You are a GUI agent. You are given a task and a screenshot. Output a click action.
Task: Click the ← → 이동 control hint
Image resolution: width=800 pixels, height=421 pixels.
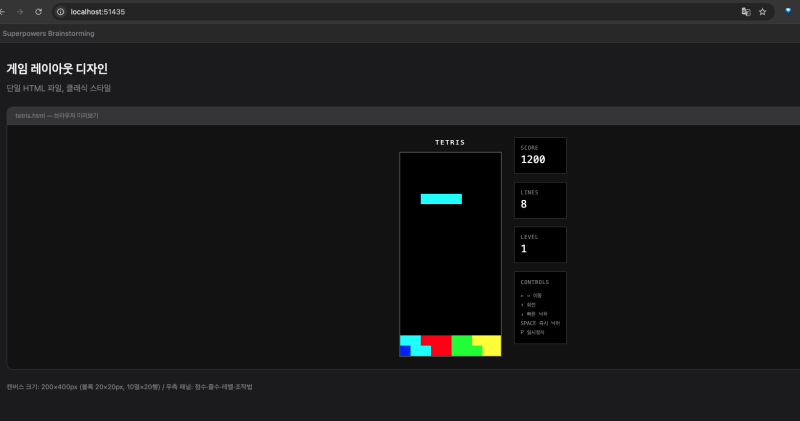[x=531, y=295]
